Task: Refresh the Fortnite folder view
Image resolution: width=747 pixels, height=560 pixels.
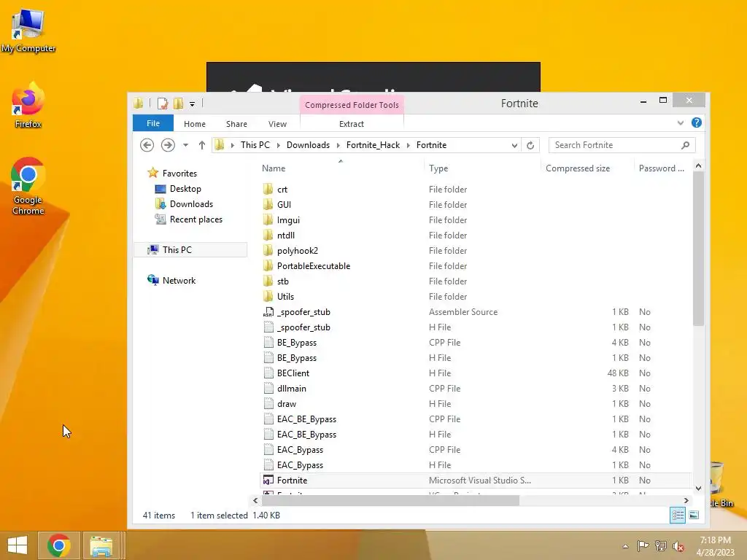Action: (530, 145)
